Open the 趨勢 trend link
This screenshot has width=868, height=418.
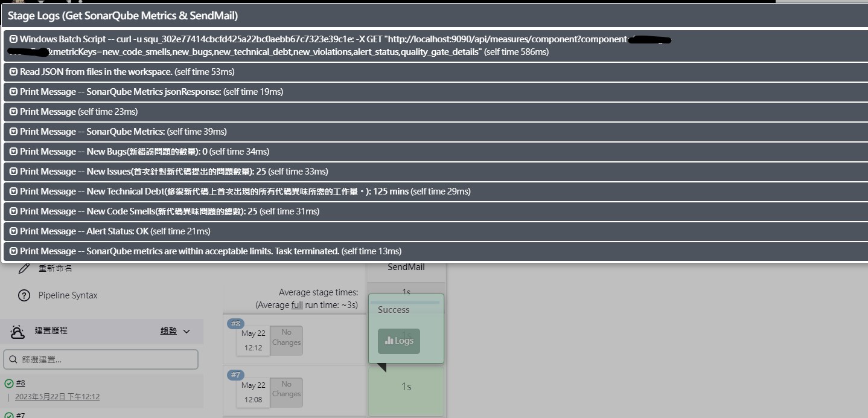coord(168,331)
